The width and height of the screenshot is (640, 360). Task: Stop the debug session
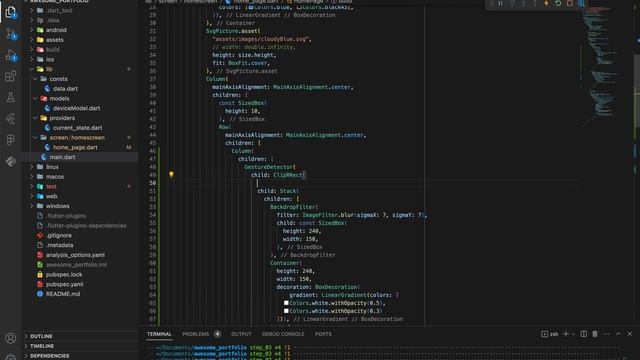click(569, 3)
